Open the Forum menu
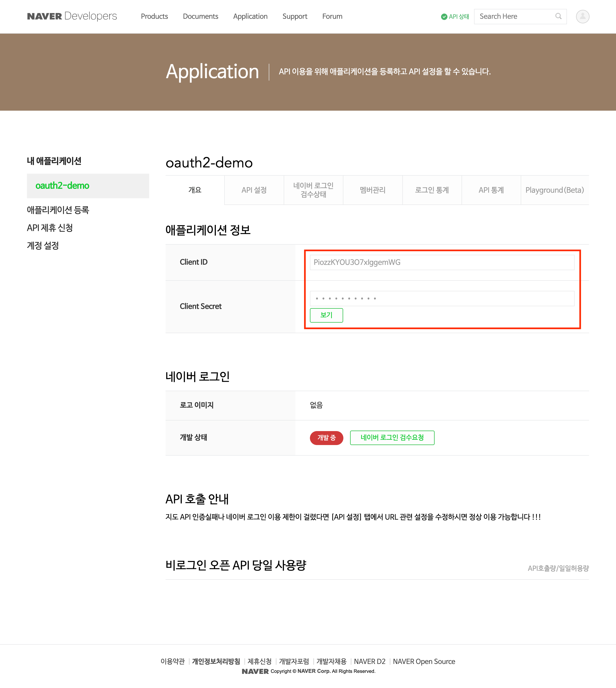The image size is (616, 688). [x=332, y=16]
